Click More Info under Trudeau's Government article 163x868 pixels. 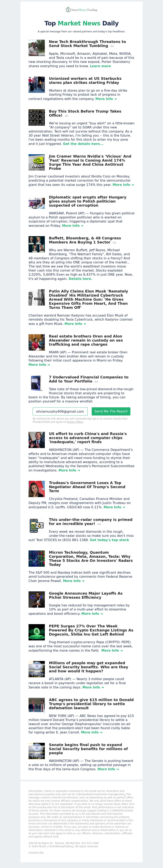pos(114,507)
